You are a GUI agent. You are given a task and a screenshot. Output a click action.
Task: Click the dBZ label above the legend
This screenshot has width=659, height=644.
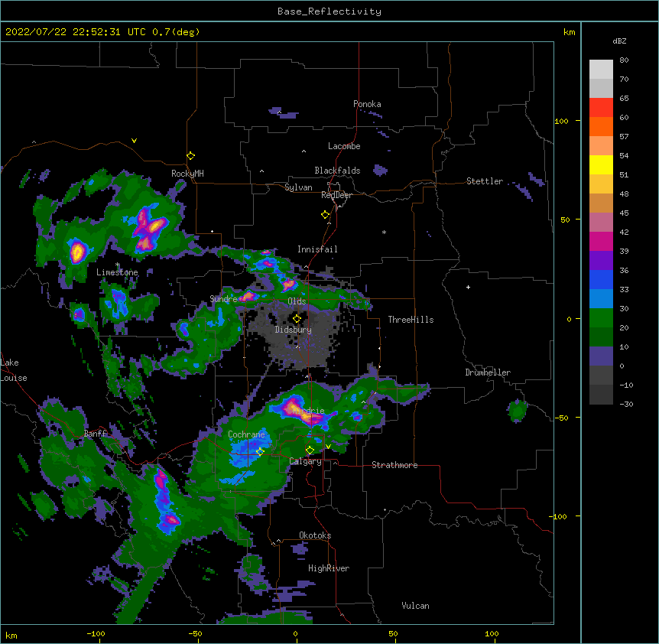pyautogui.click(x=619, y=41)
